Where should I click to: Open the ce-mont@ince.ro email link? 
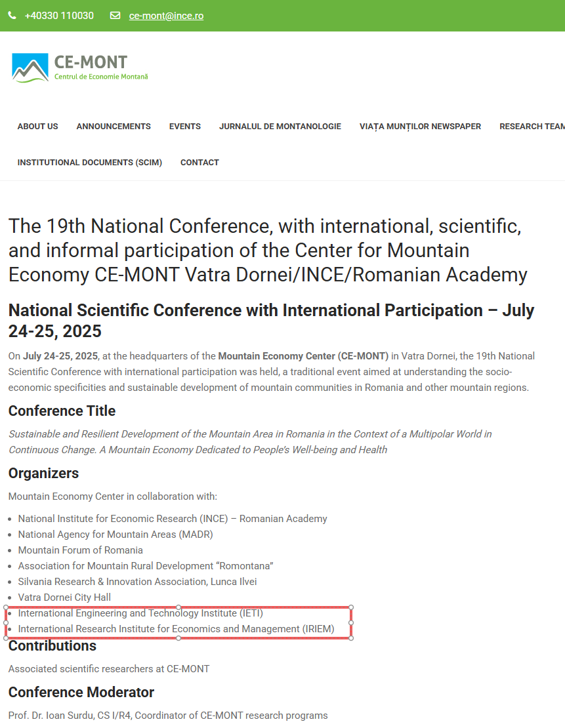[166, 16]
